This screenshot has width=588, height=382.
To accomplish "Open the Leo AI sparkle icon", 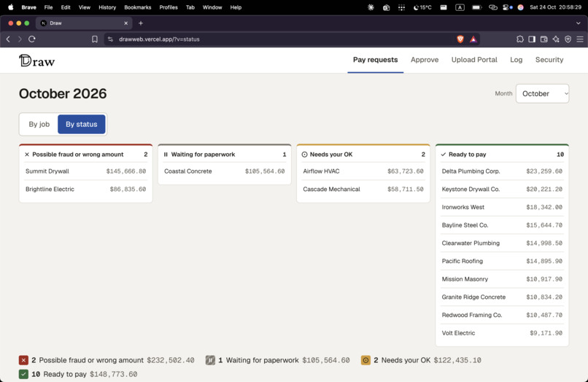I will pos(556,39).
